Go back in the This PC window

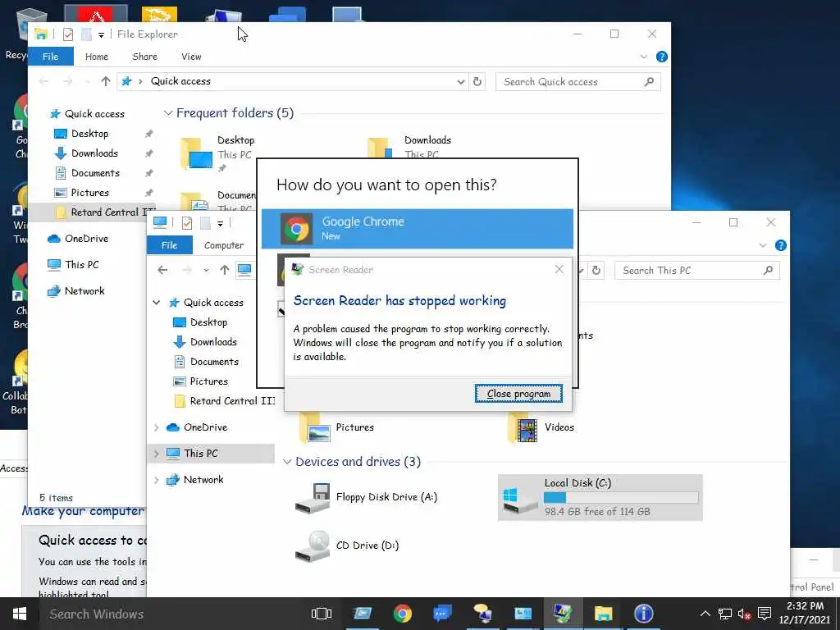pyautogui.click(x=163, y=270)
